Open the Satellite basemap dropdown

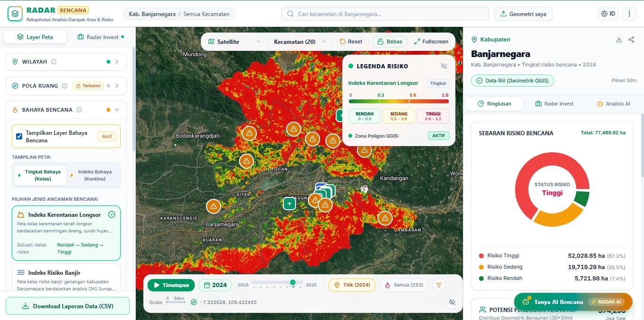(234, 41)
